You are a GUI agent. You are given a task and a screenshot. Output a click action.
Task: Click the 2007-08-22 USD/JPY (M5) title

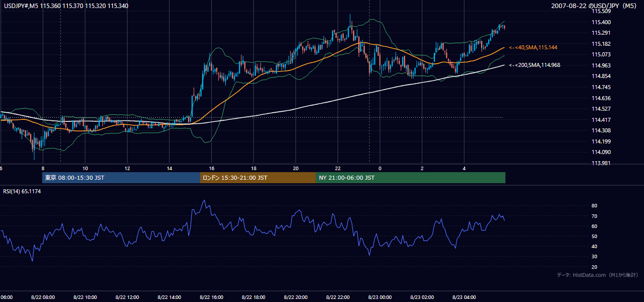pyautogui.click(x=595, y=6)
